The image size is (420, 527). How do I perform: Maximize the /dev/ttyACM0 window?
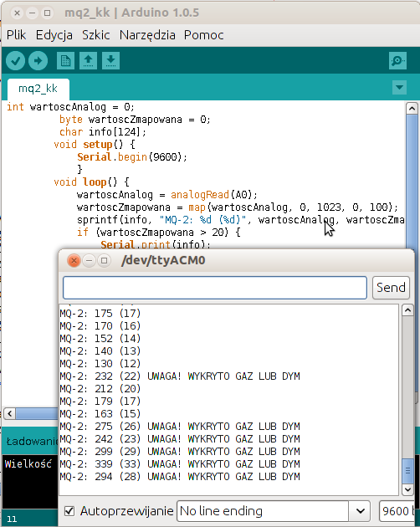(x=105, y=260)
